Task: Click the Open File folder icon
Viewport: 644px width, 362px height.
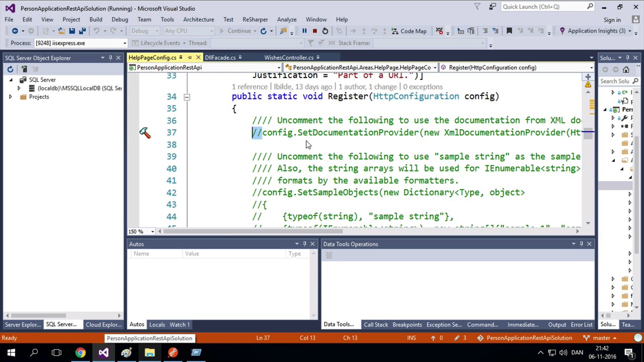Action: (61, 31)
